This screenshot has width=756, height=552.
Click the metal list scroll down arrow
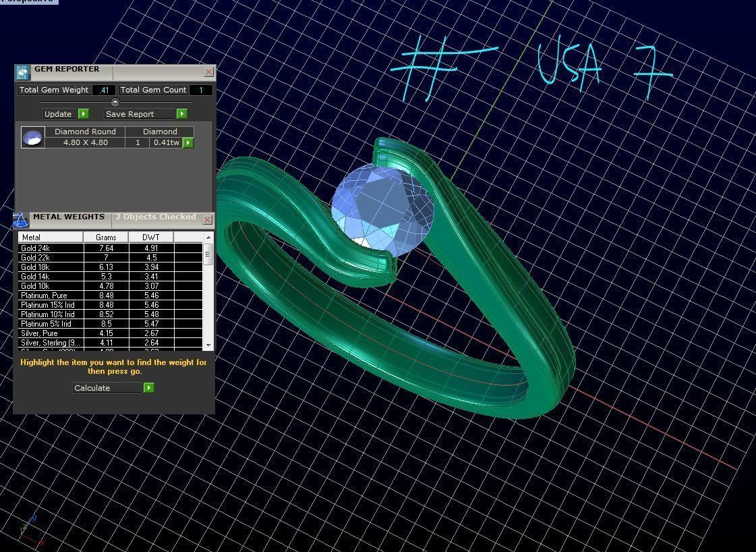tap(208, 345)
